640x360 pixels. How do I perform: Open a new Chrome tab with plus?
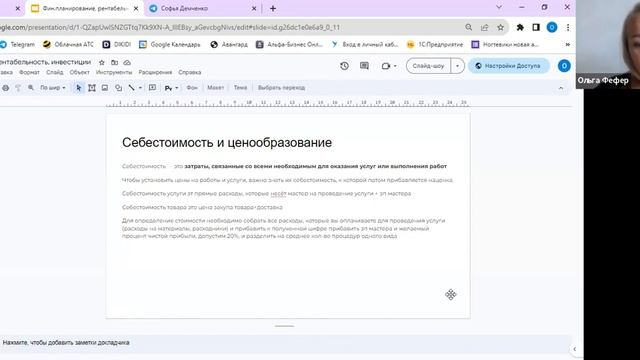coord(273,8)
